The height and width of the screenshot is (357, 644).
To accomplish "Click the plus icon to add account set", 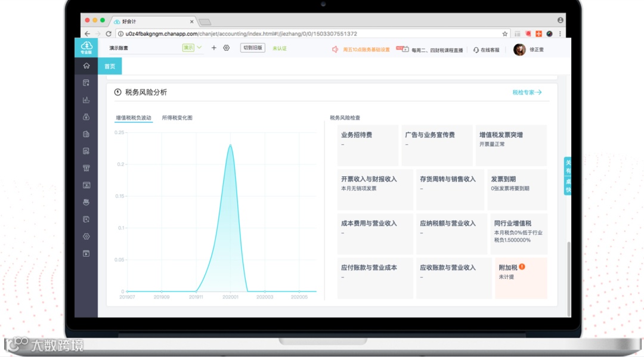I will pos(213,48).
